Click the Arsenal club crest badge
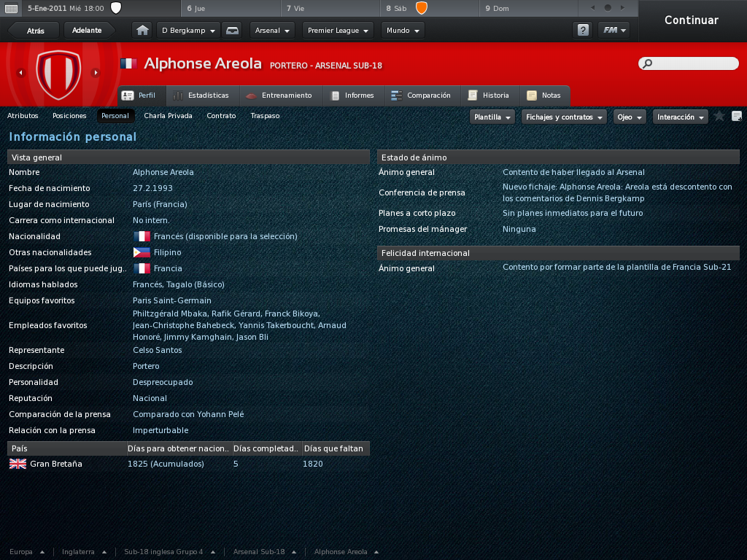The height and width of the screenshot is (560, 747). [x=58, y=74]
